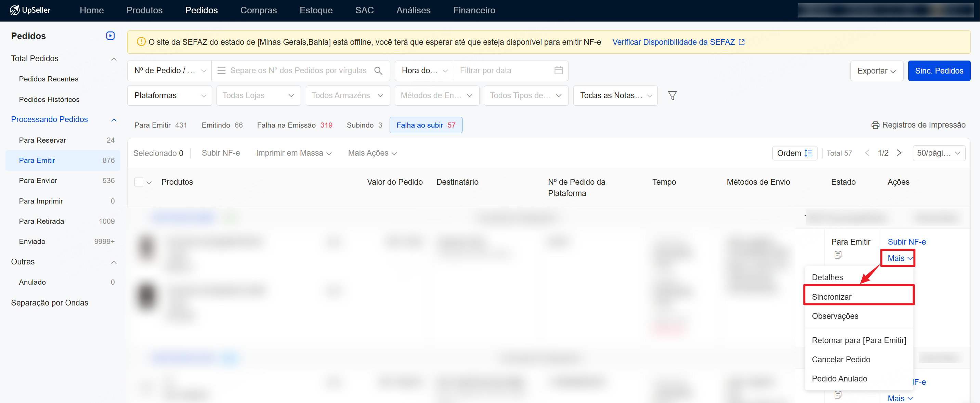This screenshot has width=980, height=403.
Task: Click the search magnifier icon
Action: tap(378, 71)
